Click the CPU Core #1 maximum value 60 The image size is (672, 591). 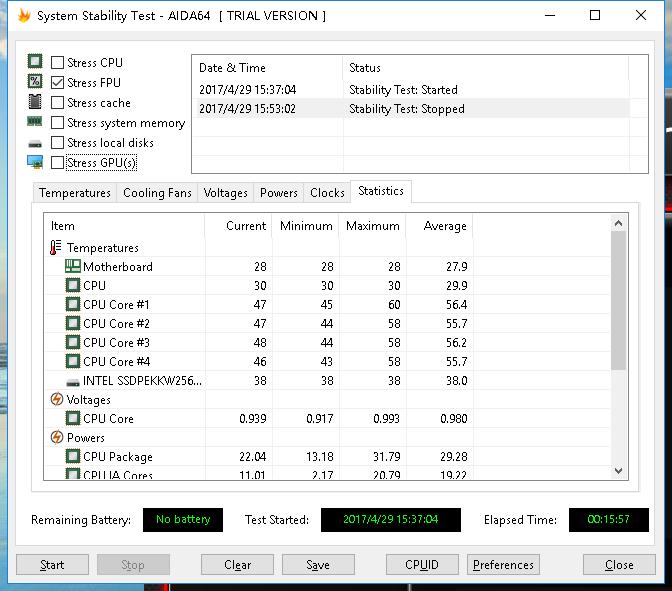(394, 305)
